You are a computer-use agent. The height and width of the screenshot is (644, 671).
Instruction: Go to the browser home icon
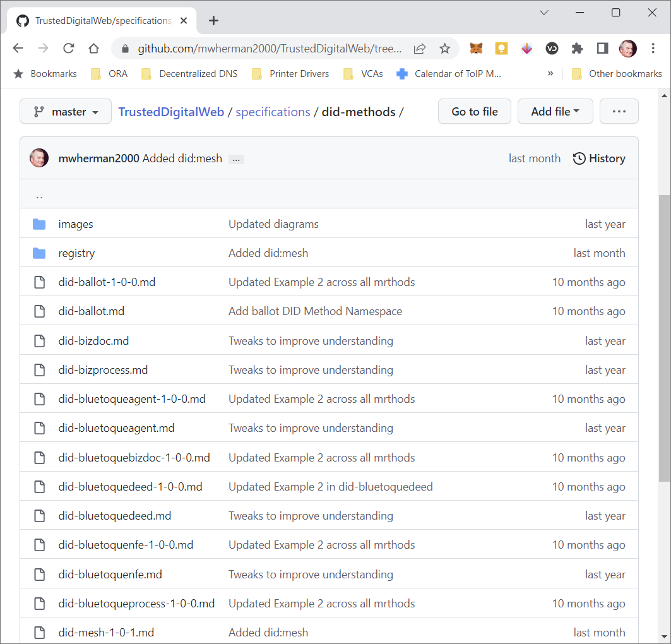coord(93,48)
